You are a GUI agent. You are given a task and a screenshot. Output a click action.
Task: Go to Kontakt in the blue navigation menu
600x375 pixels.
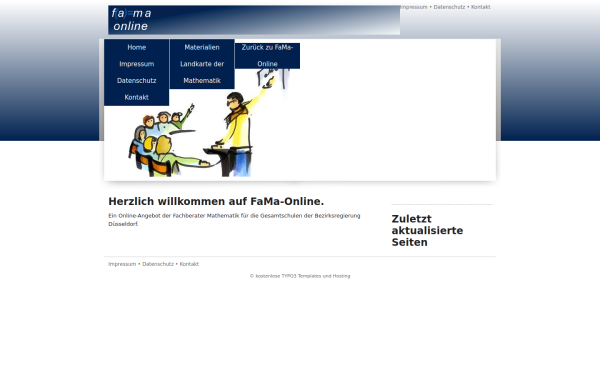(x=137, y=97)
